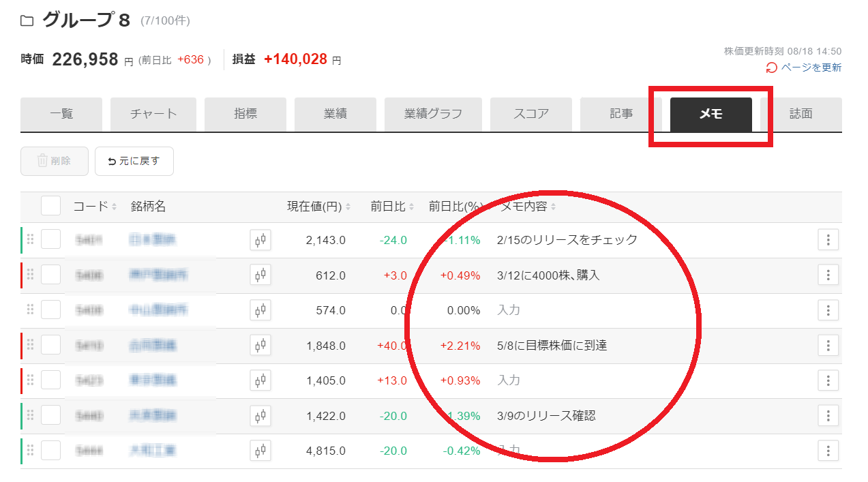Click the ページを更新 link
The image size is (868, 482).
click(x=811, y=67)
